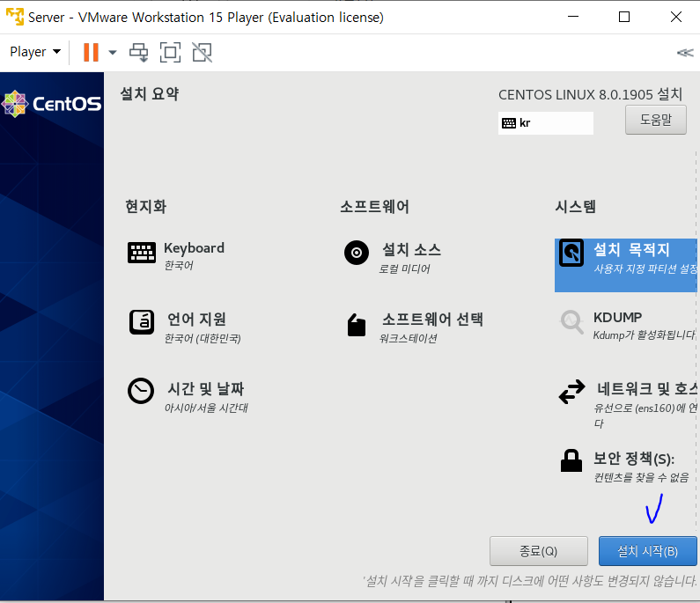This screenshot has height=603, width=700.
Task: Click the kr keyboard layout indicator
Action: coord(546,123)
